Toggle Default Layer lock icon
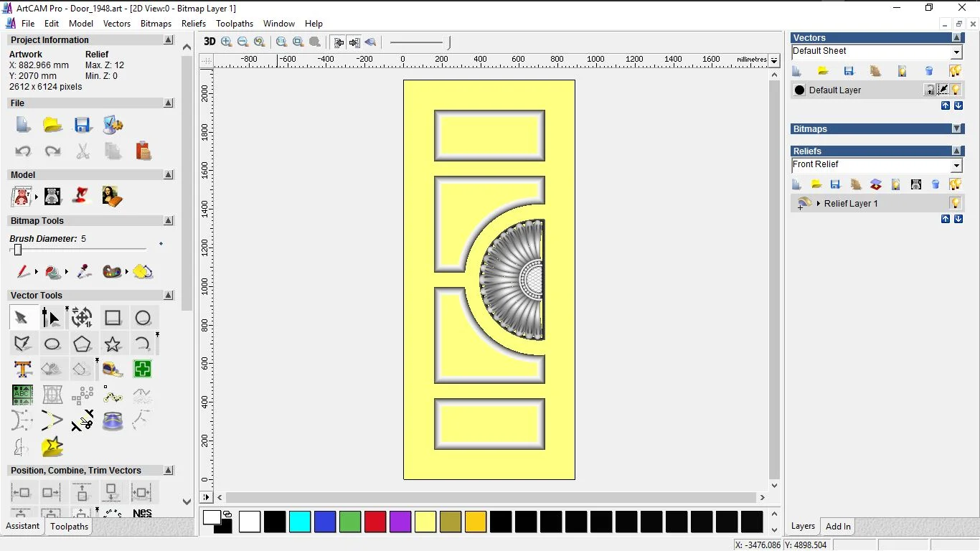The height and width of the screenshot is (551, 980). coord(929,90)
